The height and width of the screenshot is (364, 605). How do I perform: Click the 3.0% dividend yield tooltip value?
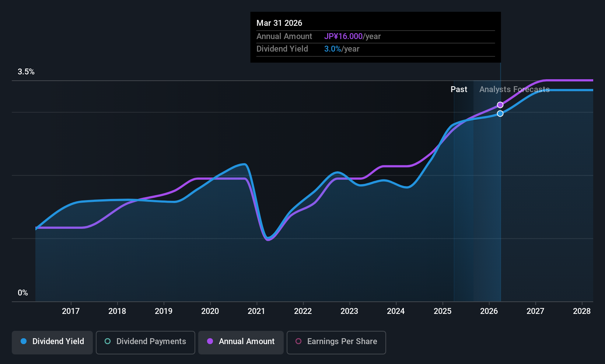point(333,49)
